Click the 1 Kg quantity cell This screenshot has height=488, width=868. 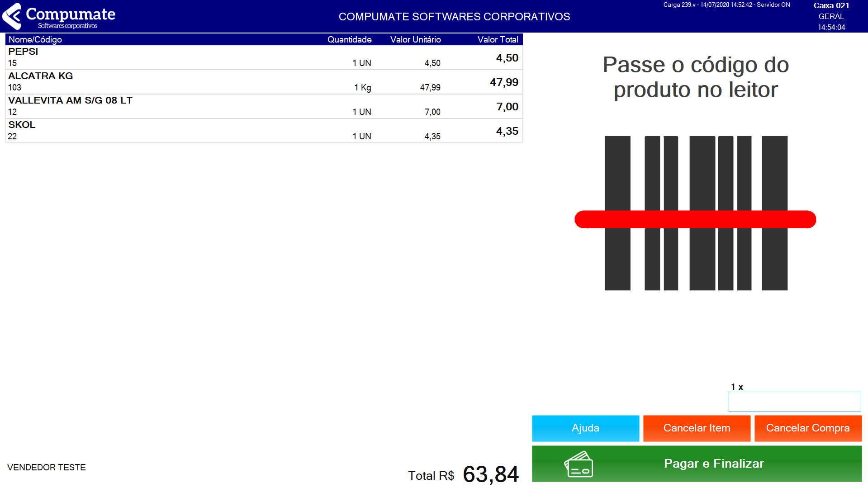click(x=363, y=87)
